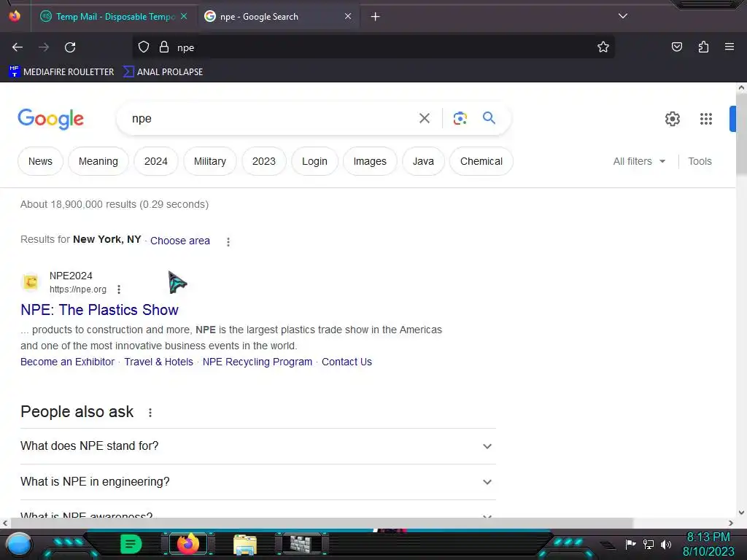Open People also ask options menu
Image resolution: width=747 pixels, height=560 pixels.
click(150, 413)
